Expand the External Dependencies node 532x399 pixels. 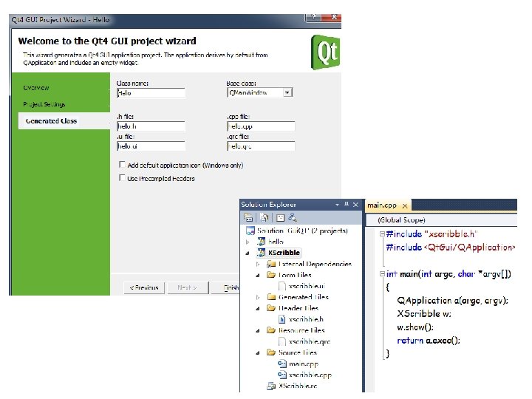[x=258, y=264]
